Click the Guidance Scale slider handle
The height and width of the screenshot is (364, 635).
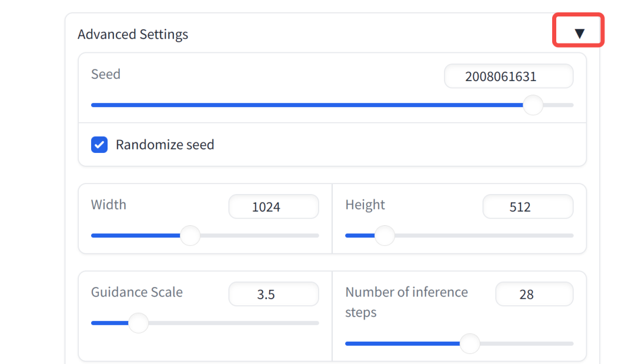138,323
